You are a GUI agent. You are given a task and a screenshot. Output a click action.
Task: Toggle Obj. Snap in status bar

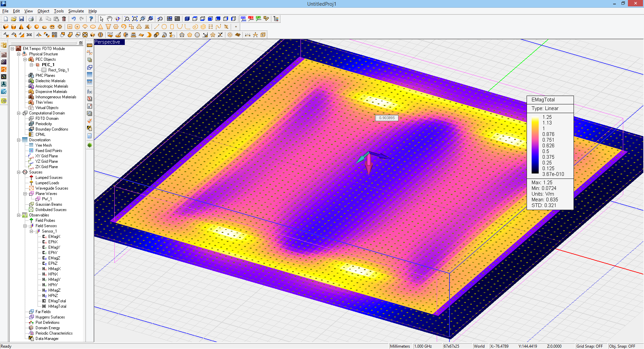click(622, 346)
